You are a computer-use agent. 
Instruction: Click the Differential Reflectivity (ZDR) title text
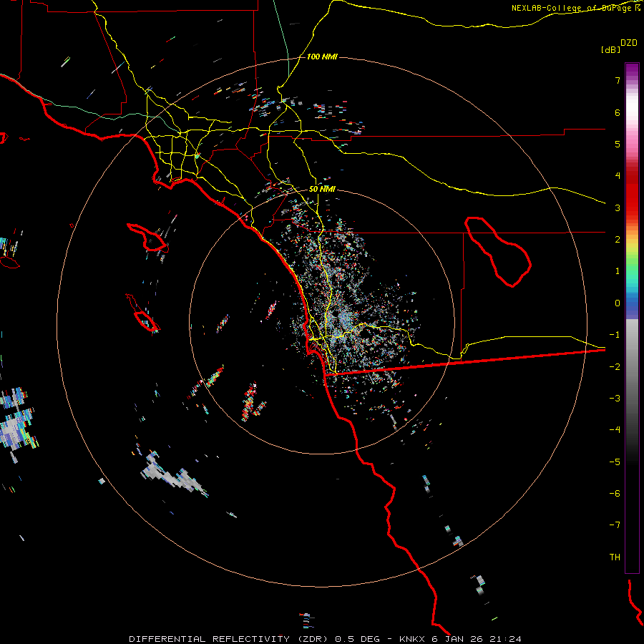pos(228,639)
